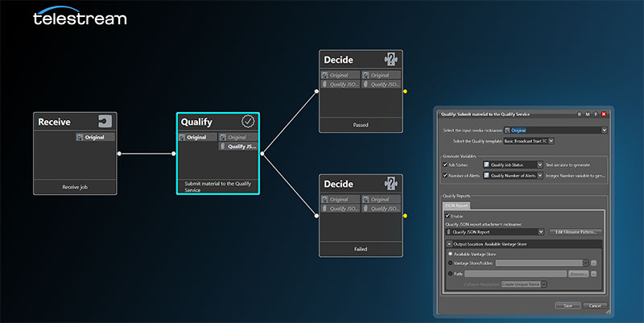Screen dimensions: 644x323
Task: Expand the Qualify Job Status variable dropdown
Action: coord(540,164)
